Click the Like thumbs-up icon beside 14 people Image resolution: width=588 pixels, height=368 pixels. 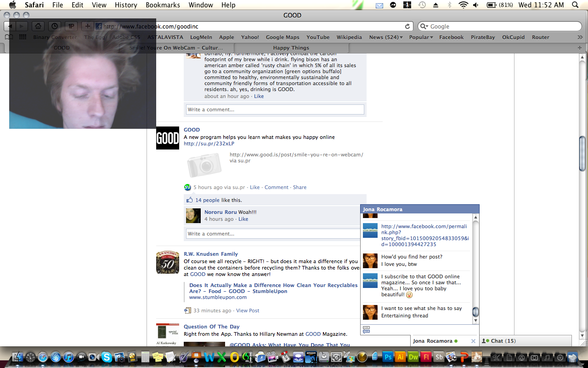pyautogui.click(x=189, y=200)
